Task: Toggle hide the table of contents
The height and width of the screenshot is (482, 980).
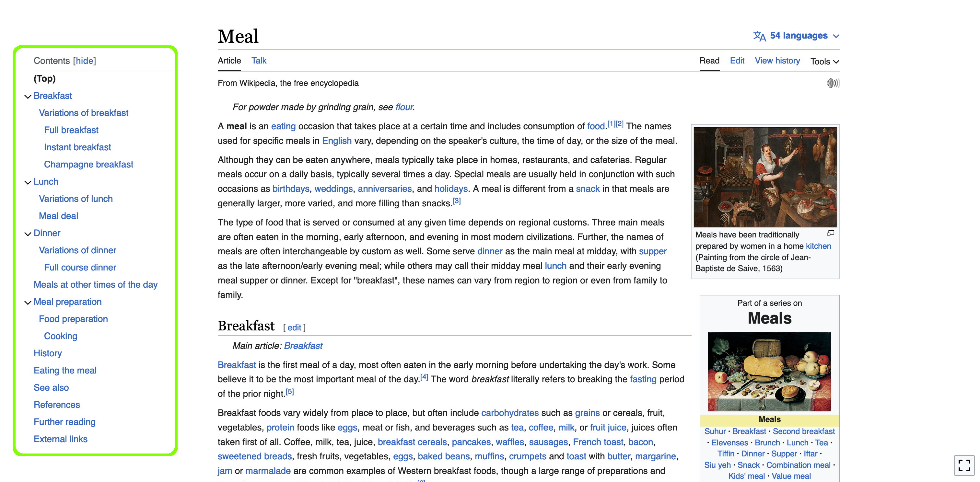Action: [84, 61]
